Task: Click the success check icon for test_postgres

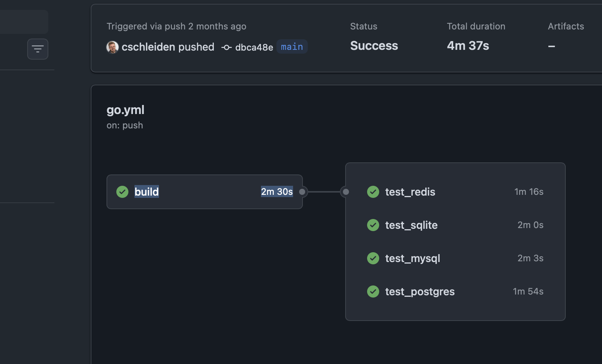Action: point(373,292)
